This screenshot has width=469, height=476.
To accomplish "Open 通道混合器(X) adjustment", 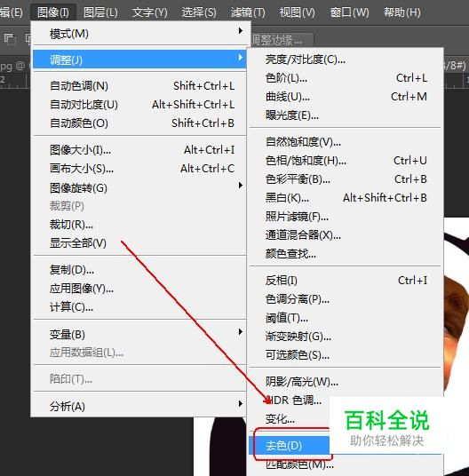I will coord(345,235).
